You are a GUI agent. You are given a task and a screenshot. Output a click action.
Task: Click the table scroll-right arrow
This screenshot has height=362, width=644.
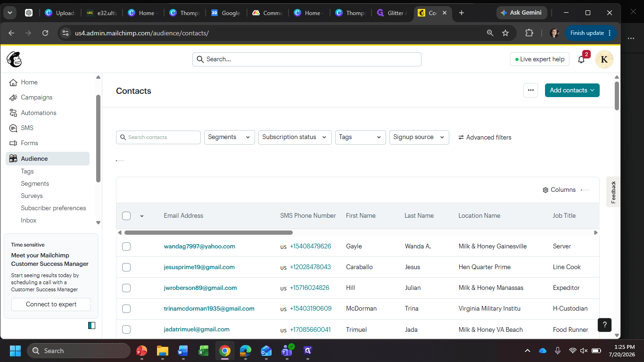tap(596, 233)
